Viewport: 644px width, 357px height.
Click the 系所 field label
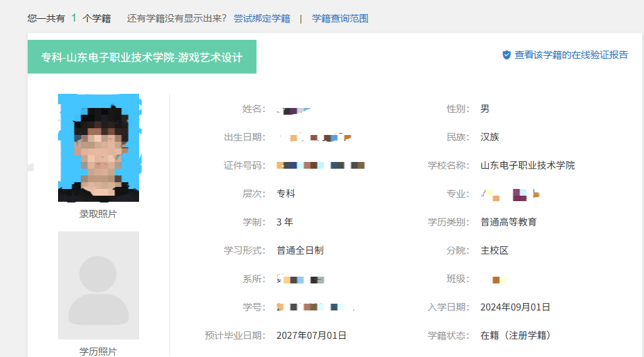254,279
